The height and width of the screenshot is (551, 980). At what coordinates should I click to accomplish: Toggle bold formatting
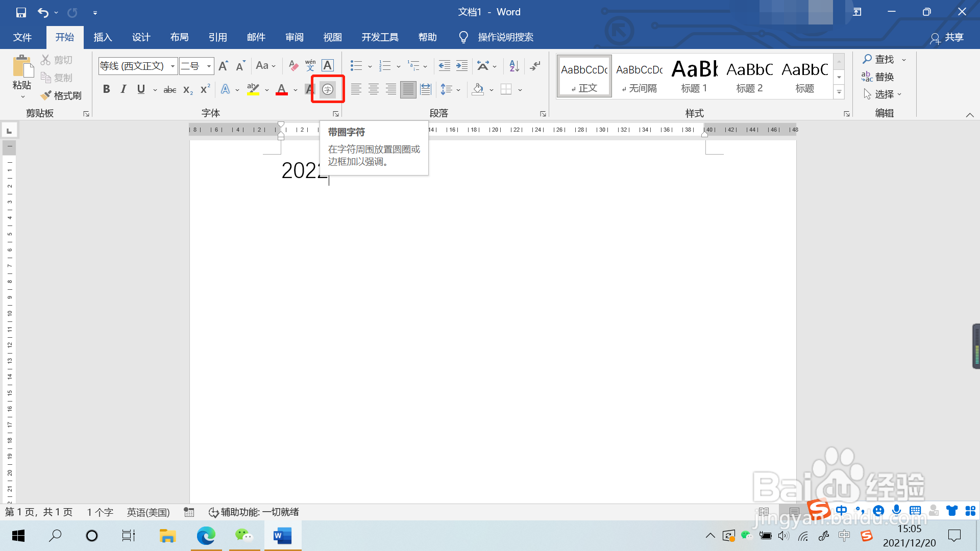[106, 89]
